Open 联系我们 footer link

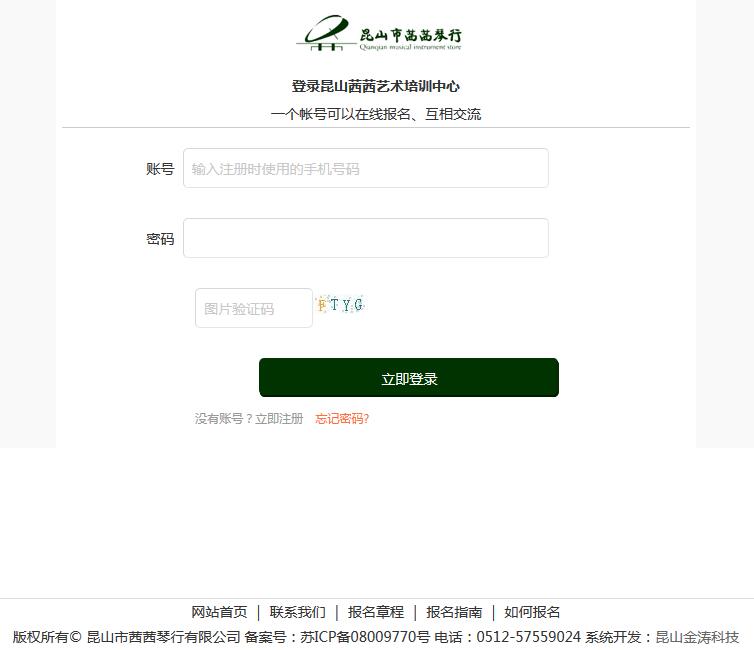pos(298,612)
